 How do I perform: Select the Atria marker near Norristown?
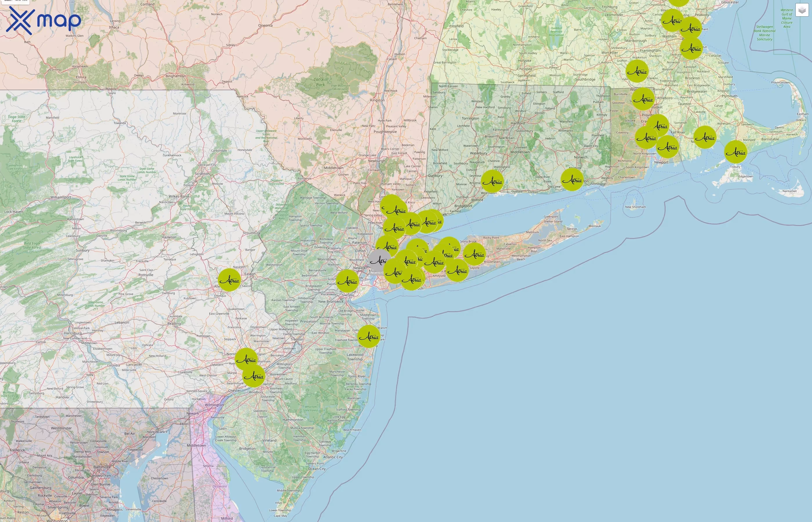(x=246, y=359)
